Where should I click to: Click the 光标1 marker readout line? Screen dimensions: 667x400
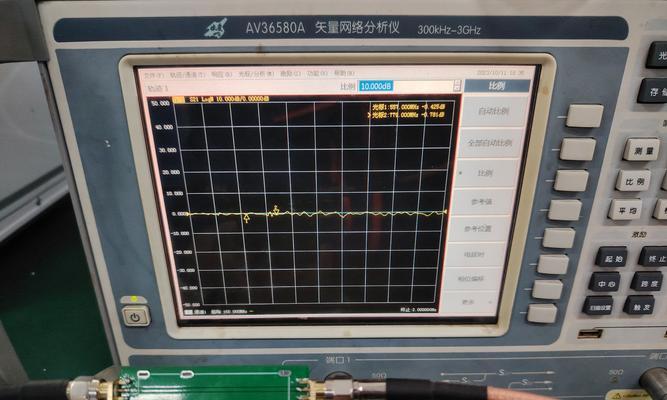click(408, 107)
